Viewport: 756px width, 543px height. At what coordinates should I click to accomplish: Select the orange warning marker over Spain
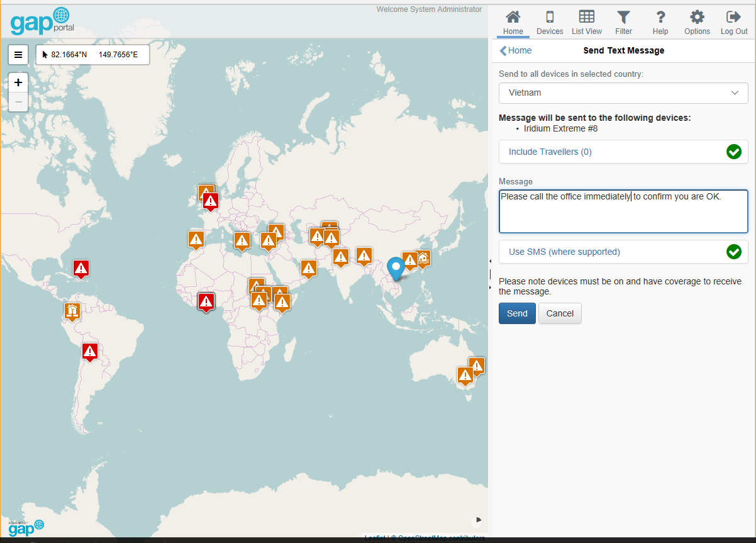196,240
